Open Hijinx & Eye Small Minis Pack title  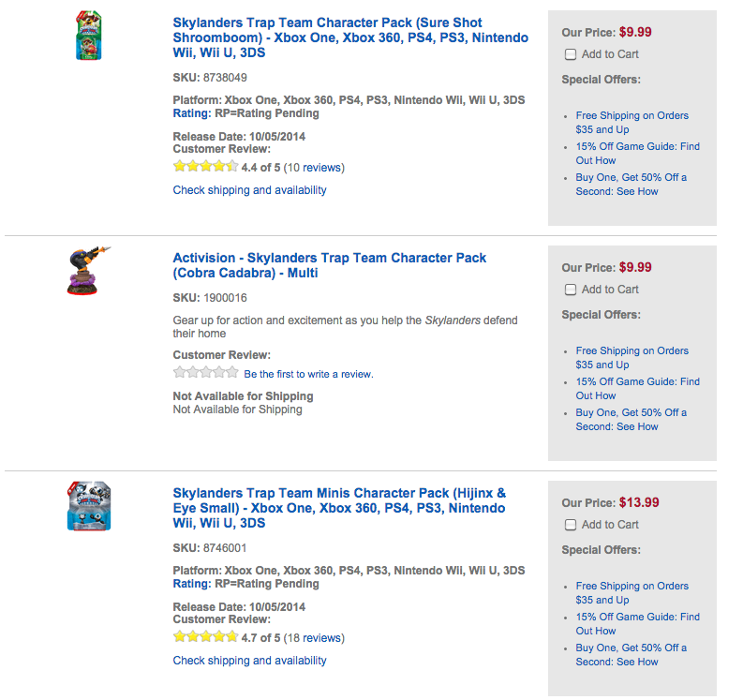(x=339, y=508)
